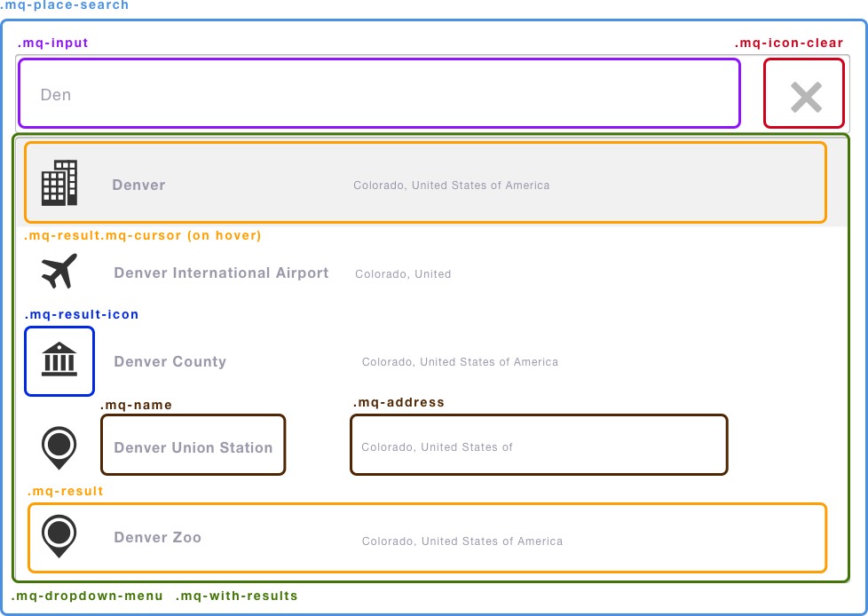Click 'Colorado, United States of' address of Union Station
This screenshot has width=868, height=616.
click(x=437, y=447)
